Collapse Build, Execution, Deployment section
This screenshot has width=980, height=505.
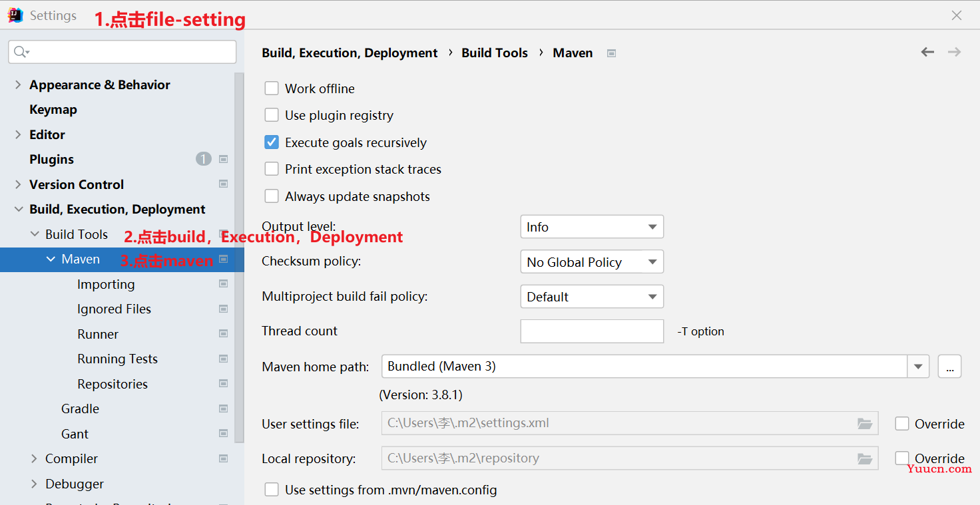coord(19,209)
